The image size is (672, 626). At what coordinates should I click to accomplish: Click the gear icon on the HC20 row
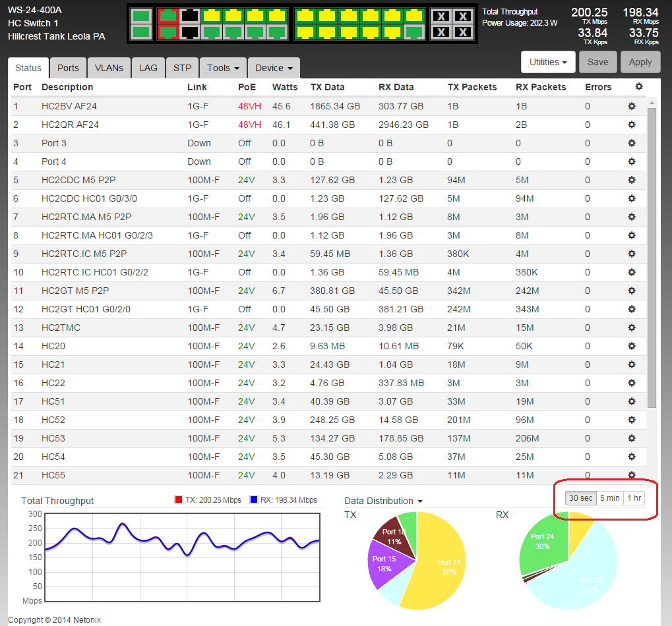pyautogui.click(x=632, y=345)
